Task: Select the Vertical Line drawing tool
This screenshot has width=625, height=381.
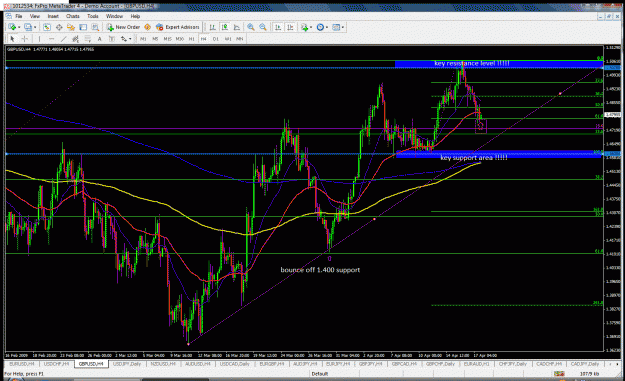Action: point(39,39)
